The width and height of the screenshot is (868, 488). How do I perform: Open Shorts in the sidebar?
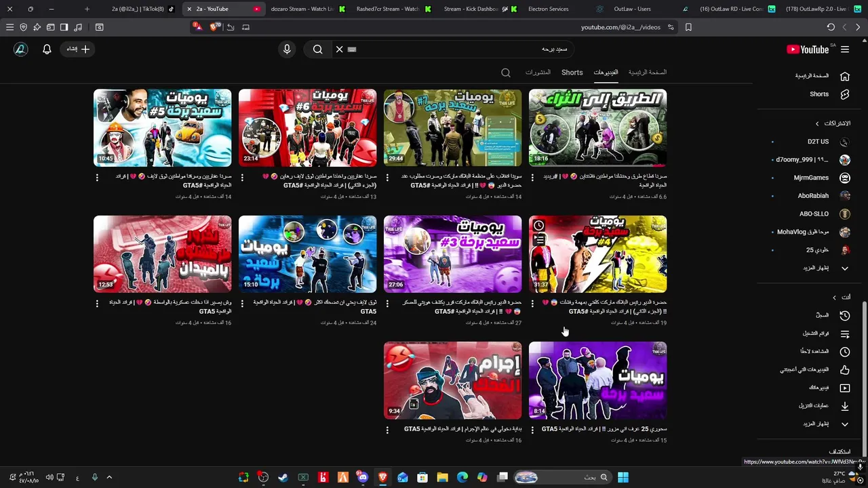click(827, 94)
